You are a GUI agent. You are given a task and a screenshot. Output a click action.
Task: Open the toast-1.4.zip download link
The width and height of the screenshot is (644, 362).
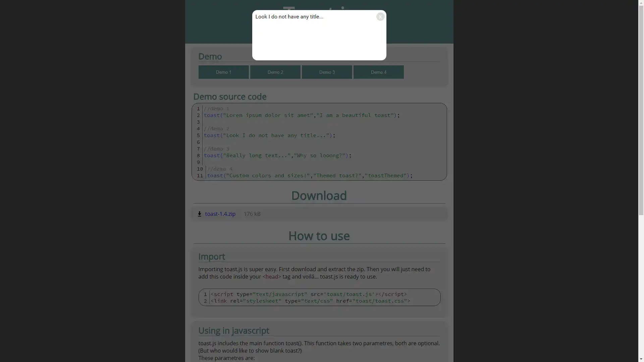coord(220,214)
